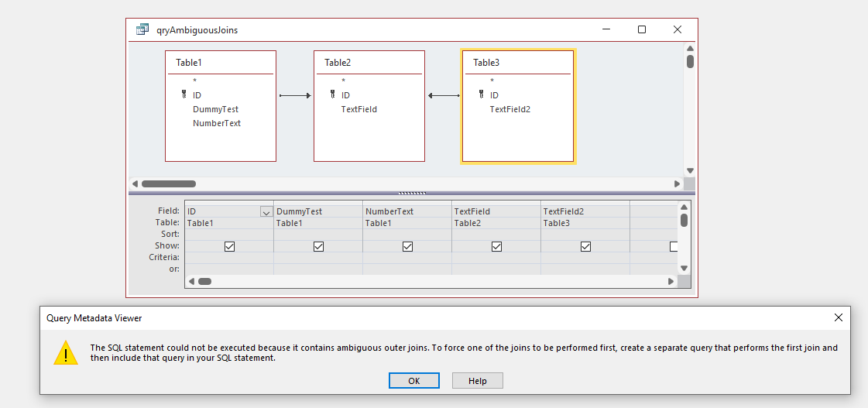The height and width of the screenshot is (408, 868).
Task: Uncheck Show box for NumberText column
Action: click(407, 246)
